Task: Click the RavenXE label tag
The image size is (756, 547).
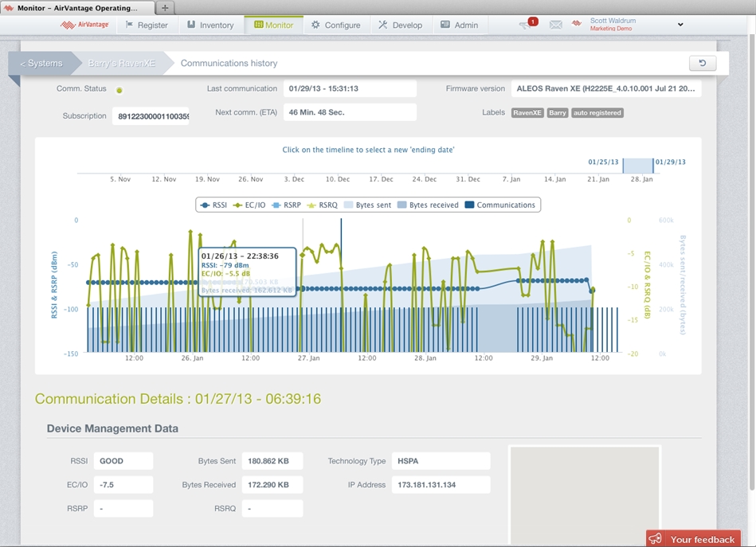Action: [x=527, y=113]
